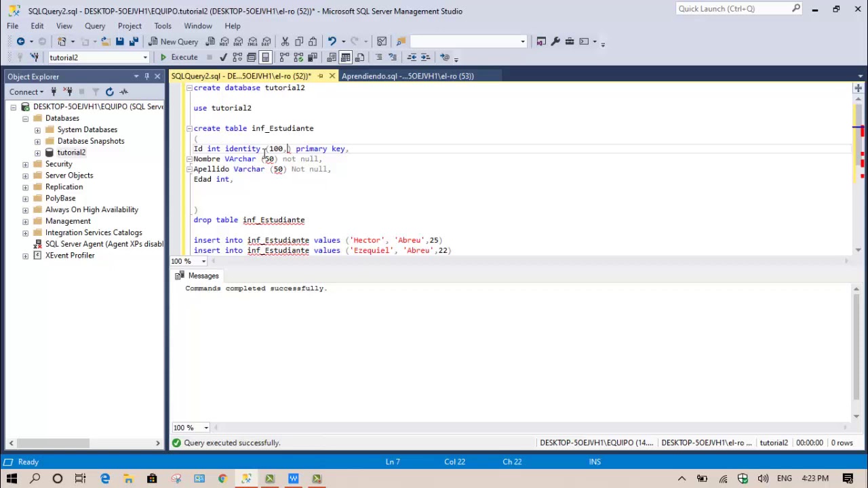Open the Messages pane zoom dropdown
The height and width of the screenshot is (488, 868).
point(206,428)
